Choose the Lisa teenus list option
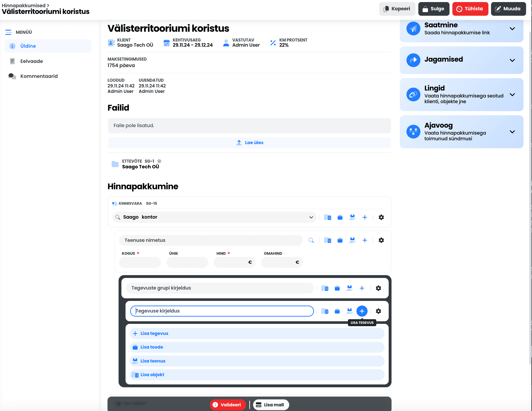The width and height of the screenshot is (532, 411). click(x=257, y=361)
